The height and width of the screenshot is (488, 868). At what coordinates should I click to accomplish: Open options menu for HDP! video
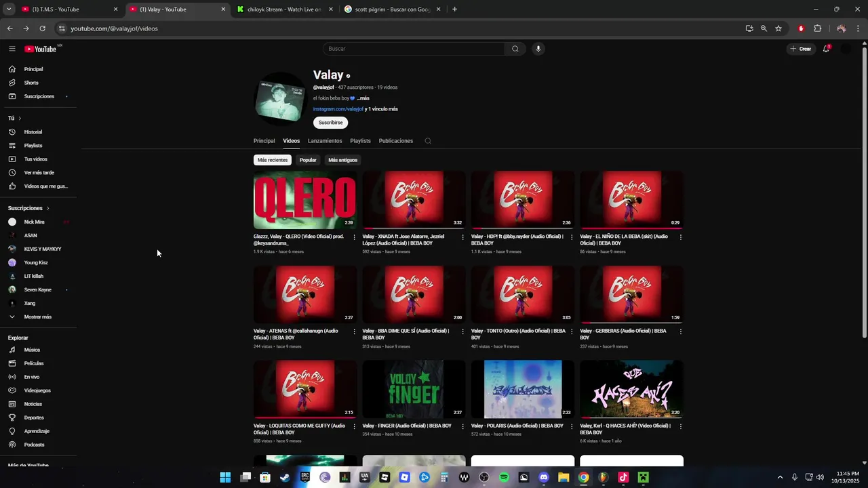(572, 237)
